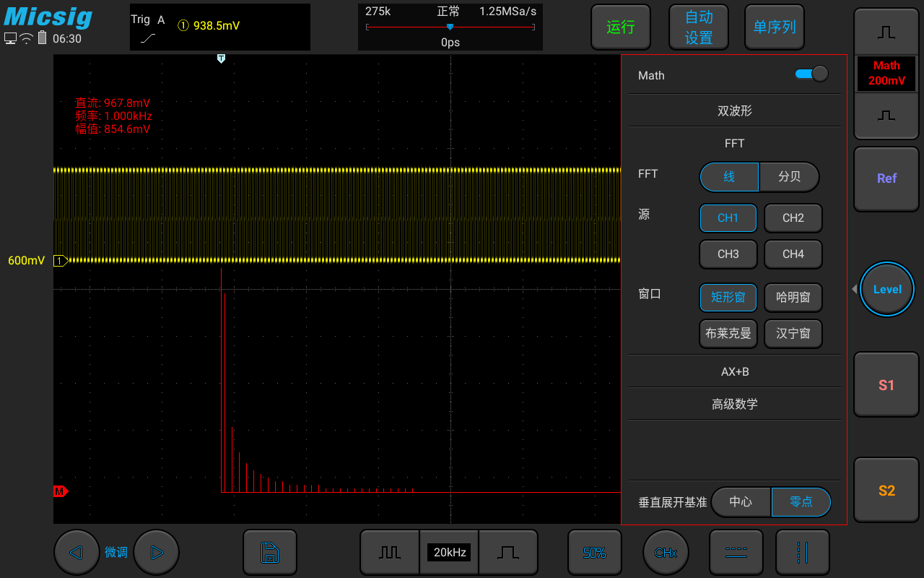Screen dimensions: 924x578
Task: Select the 线 linear FFT mode
Action: (x=729, y=177)
